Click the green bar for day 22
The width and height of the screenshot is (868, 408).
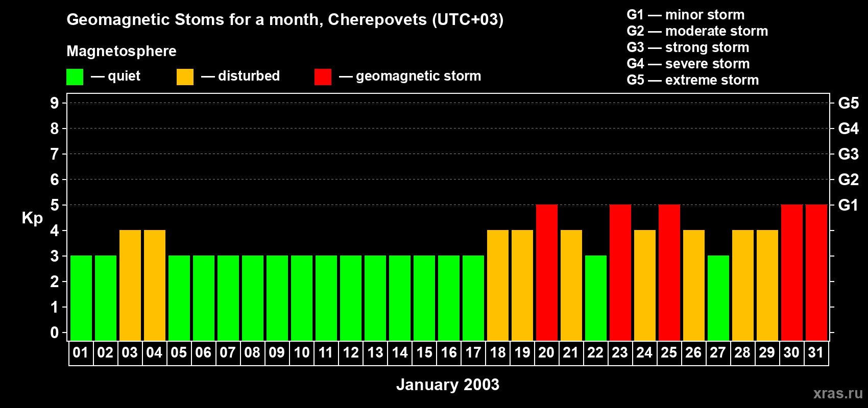[x=596, y=298]
